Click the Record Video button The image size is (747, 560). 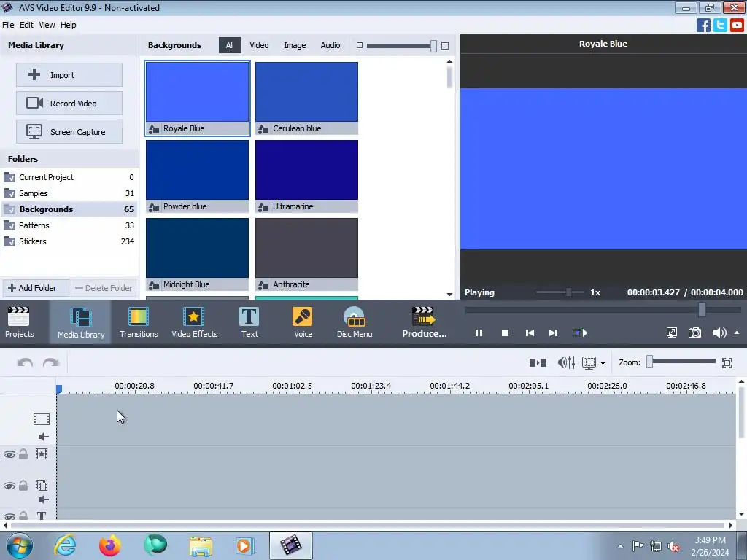click(x=69, y=104)
